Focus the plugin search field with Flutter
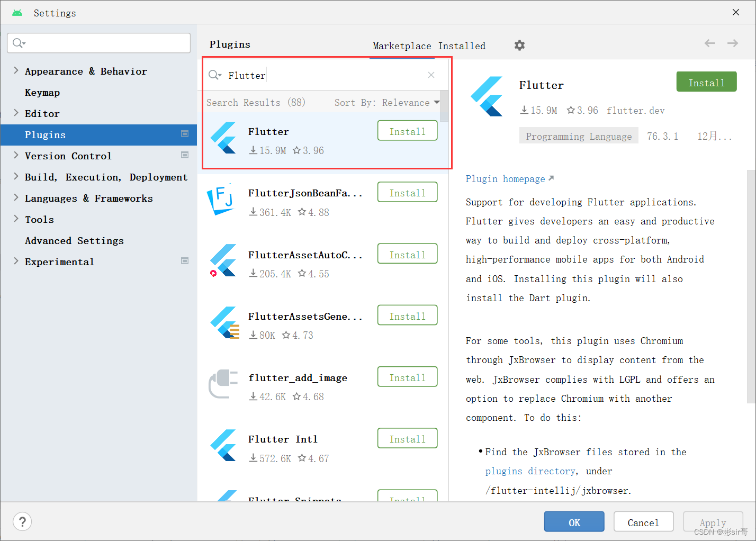The width and height of the screenshot is (756, 541). (323, 75)
